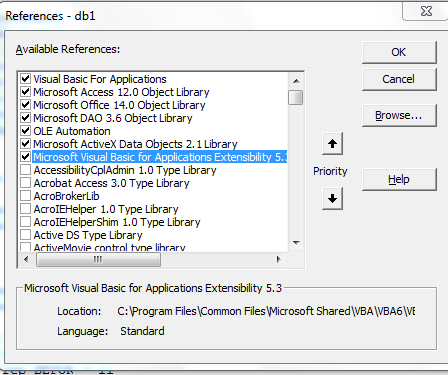448x375 pixels.
Task: Uncheck Visual Basic For Applications reference
Action: [x=25, y=79]
